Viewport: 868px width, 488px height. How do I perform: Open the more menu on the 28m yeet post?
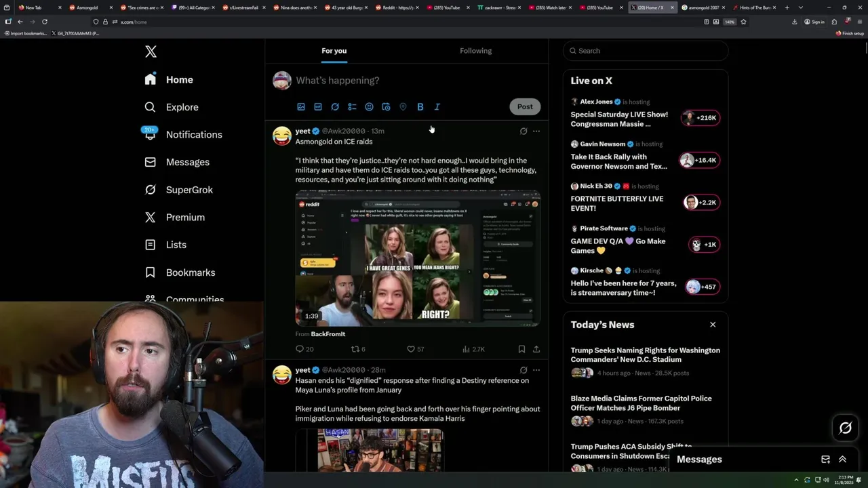(536, 371)
